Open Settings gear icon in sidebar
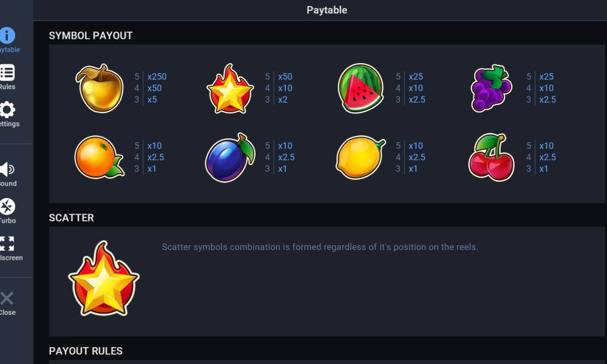 [7, 110]
